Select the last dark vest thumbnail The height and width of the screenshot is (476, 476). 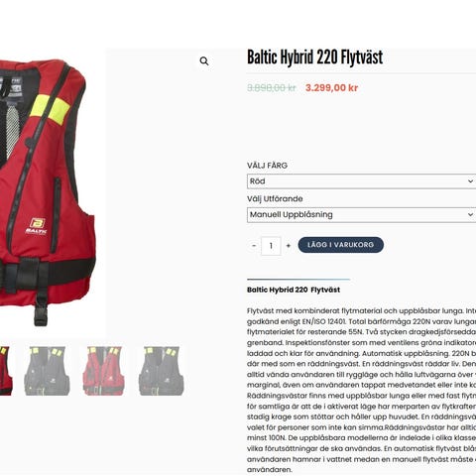(161, 371)
